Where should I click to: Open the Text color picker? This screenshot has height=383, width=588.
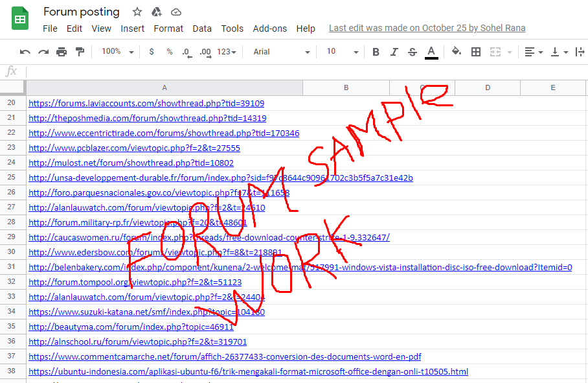tap(432, 51)
